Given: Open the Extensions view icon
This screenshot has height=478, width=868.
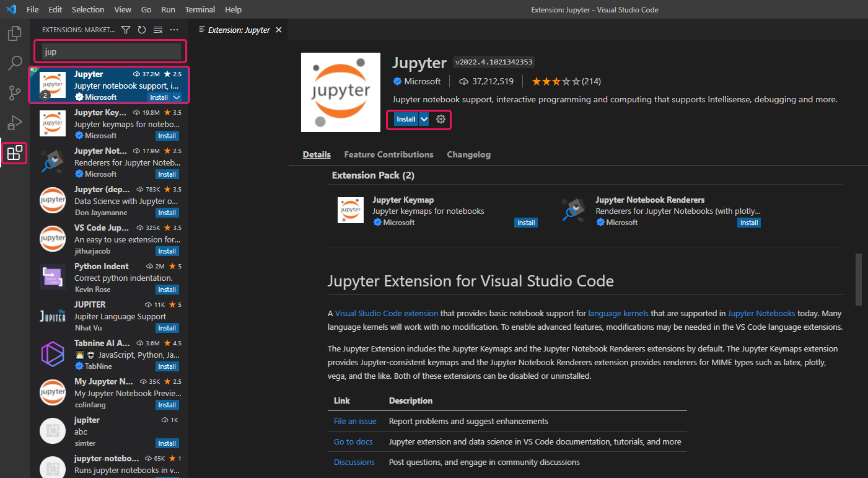Looking at the screenshot, I should point(15,153).
